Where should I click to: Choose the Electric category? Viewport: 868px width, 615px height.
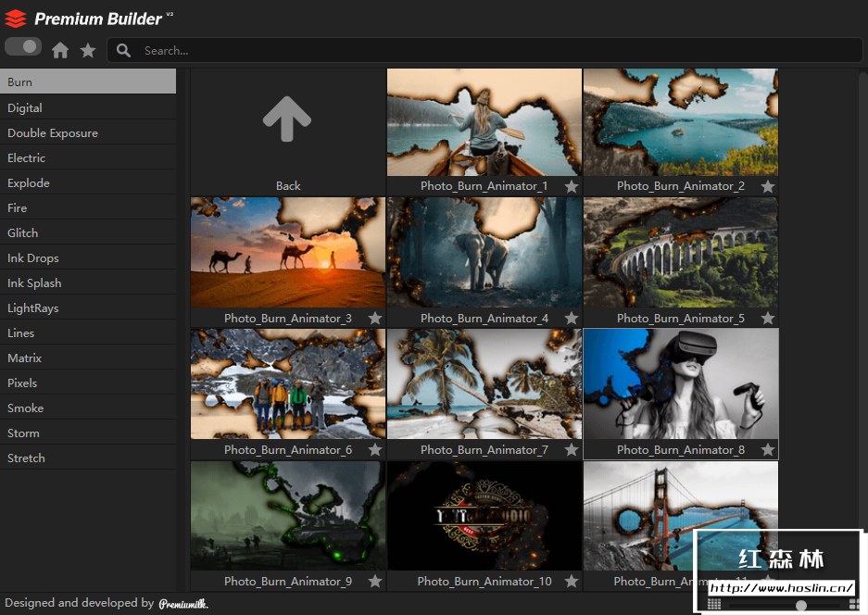pyautogui.click(x=88, y=157)
